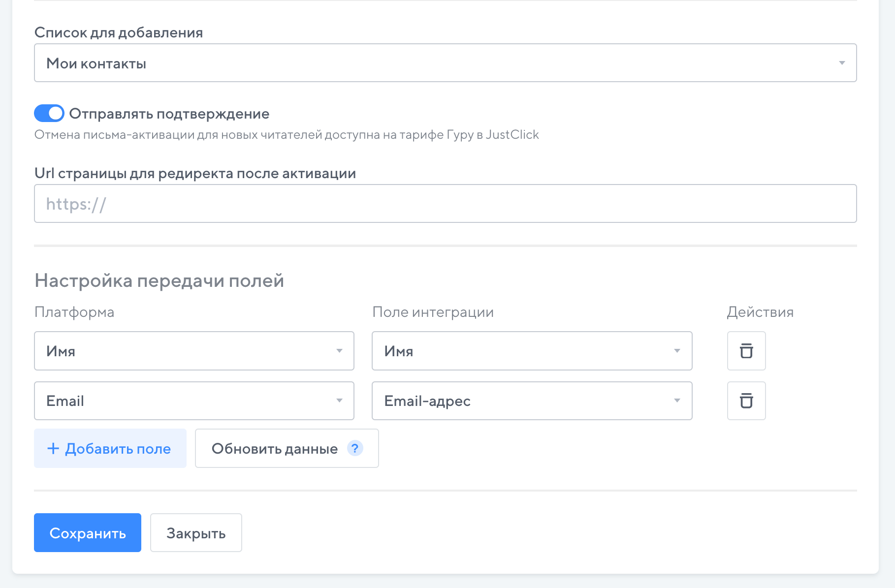Screen dimensions: 895x588
Task: Delete the Имя field mapping row
Action: click(x=746, y=351)
